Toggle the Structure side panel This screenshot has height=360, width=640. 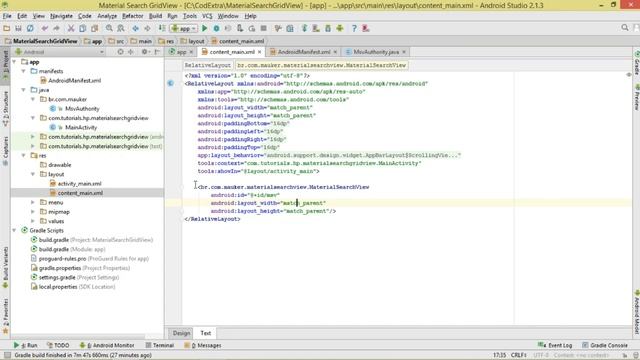click(x=5, y=108)
